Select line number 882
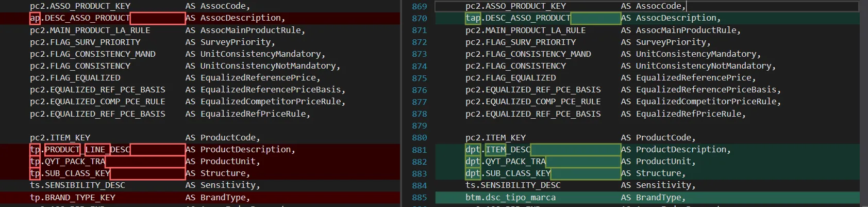Image resolution: width=868 pixels, height=207 pixels. (x=419, y=162)
